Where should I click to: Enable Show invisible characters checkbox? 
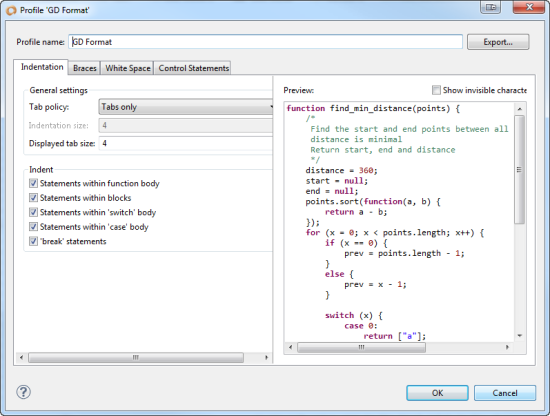pyautogui.click(x=436, y=90)
